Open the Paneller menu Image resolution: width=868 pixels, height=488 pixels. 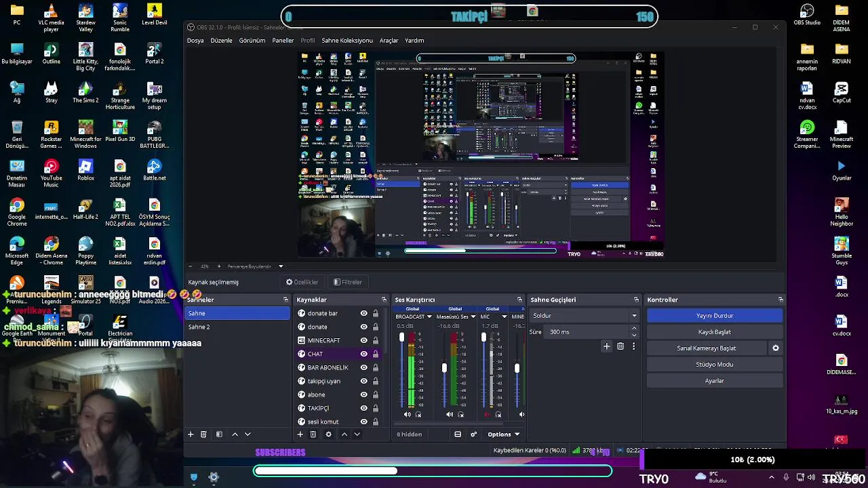pyautogui.click(x=283, y=41)
